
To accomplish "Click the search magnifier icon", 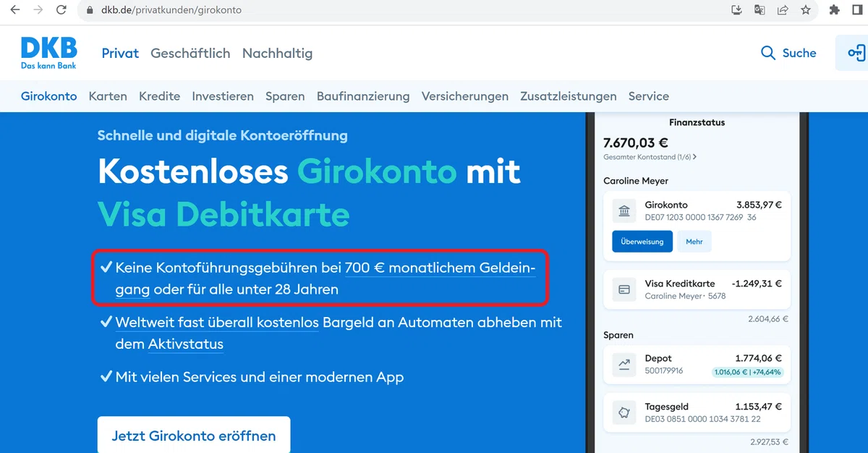I will [768, 53].
